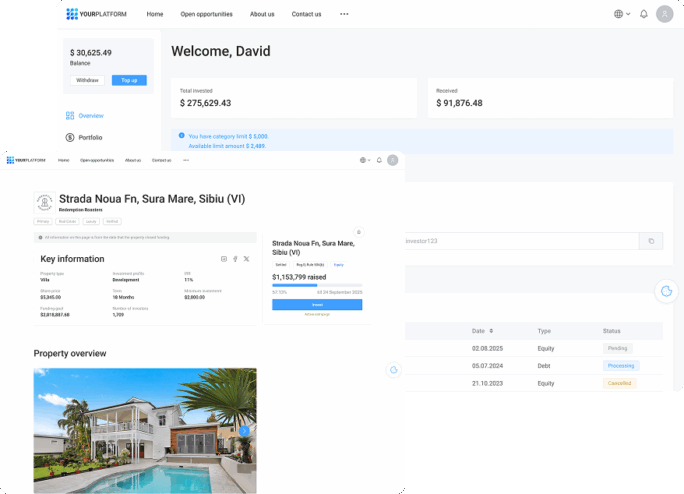Screen dimensions: 684x494
Task: Click the next-image arrow on the property photo
Action: [245, 431]
